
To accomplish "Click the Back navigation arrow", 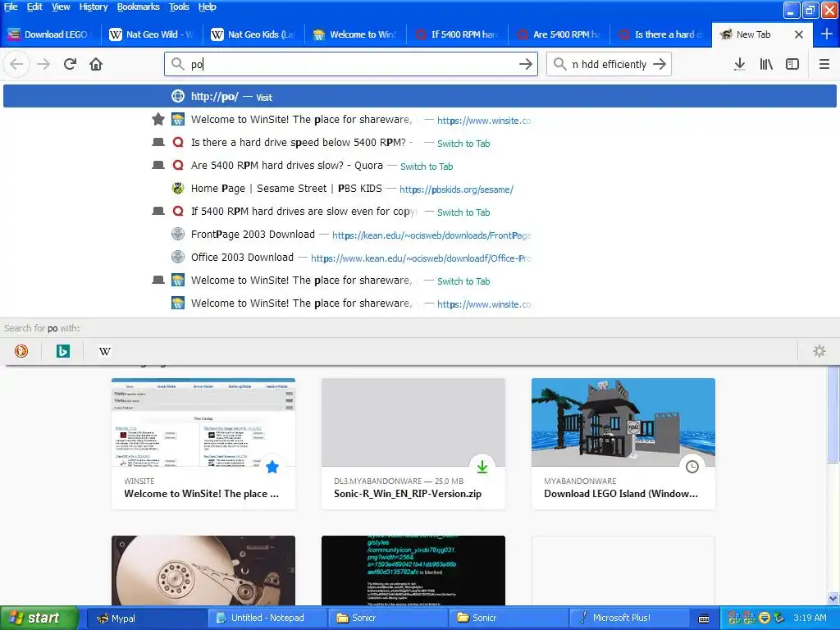I will click(x=16, y=64).
